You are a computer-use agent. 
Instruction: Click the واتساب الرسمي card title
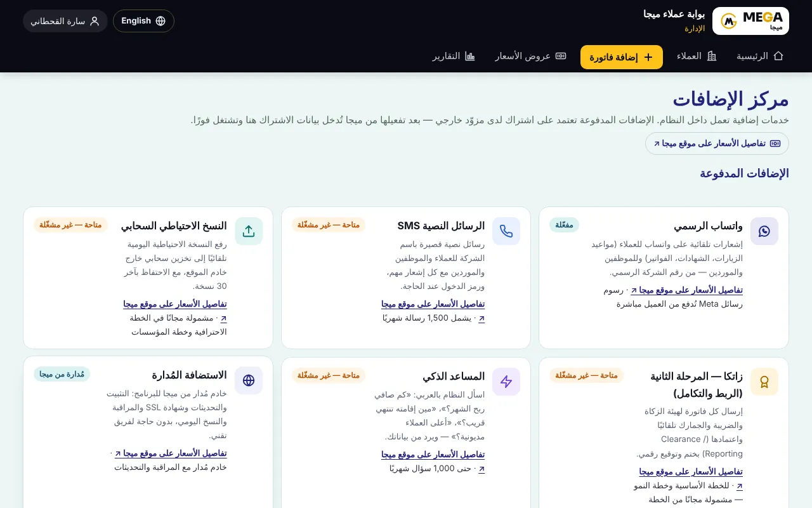(708, 226)
